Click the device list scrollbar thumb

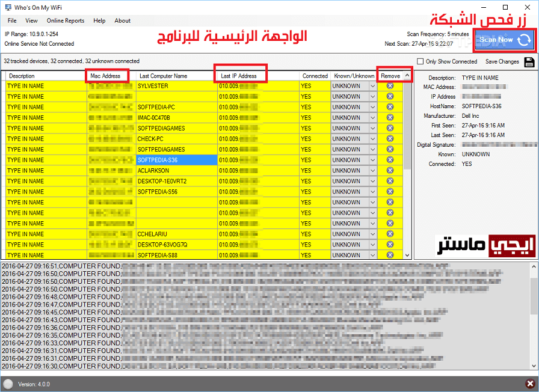pos(407,125)
